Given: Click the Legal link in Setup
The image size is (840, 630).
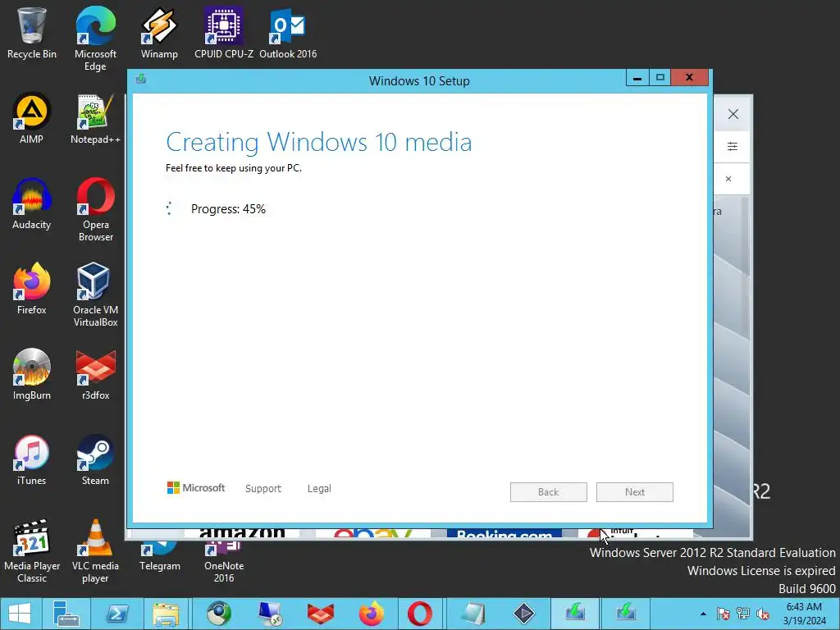Looking at the screenshot, I should pyautogui.click(x=319, y=489).
